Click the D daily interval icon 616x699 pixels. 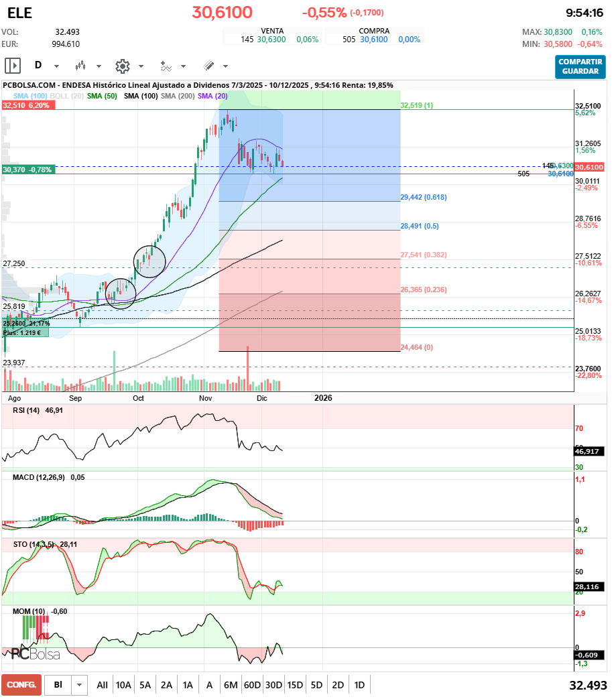point(38,66)
